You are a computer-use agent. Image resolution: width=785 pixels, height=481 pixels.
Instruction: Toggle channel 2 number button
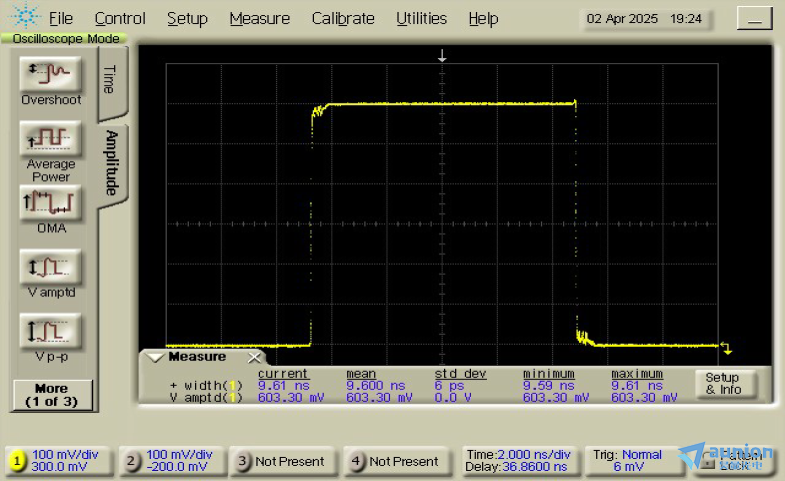coord(132,461)
